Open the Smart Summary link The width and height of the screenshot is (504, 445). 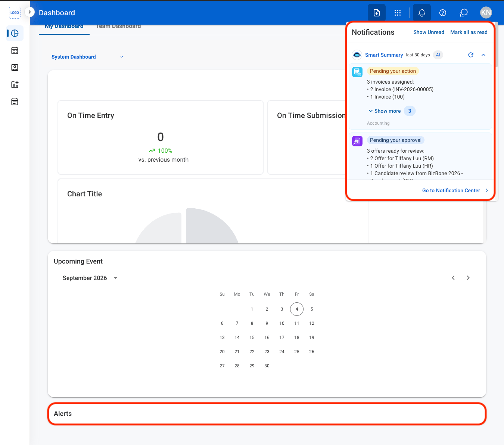coord(384,55)
